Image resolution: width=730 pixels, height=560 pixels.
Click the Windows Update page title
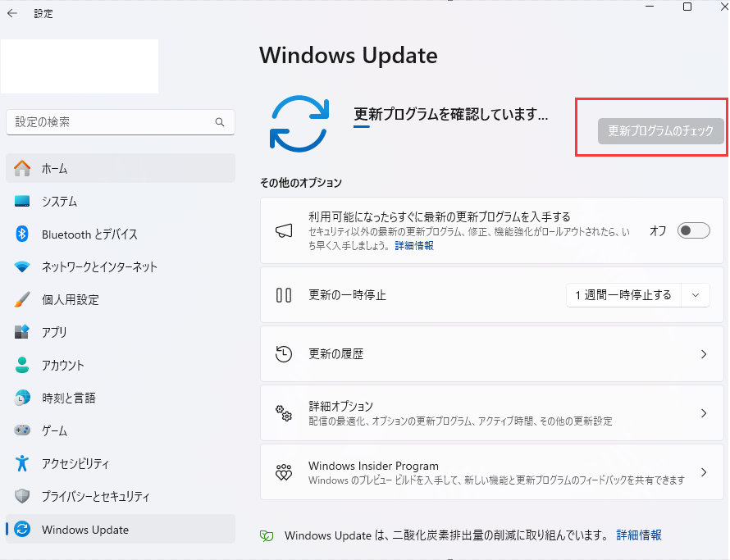pyautogui.click(x=349, y=56)
